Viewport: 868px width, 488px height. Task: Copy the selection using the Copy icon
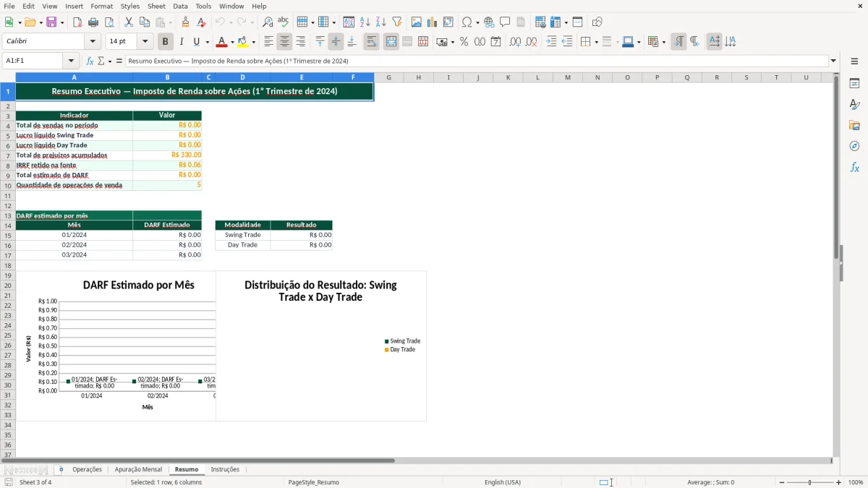point(145,22)
